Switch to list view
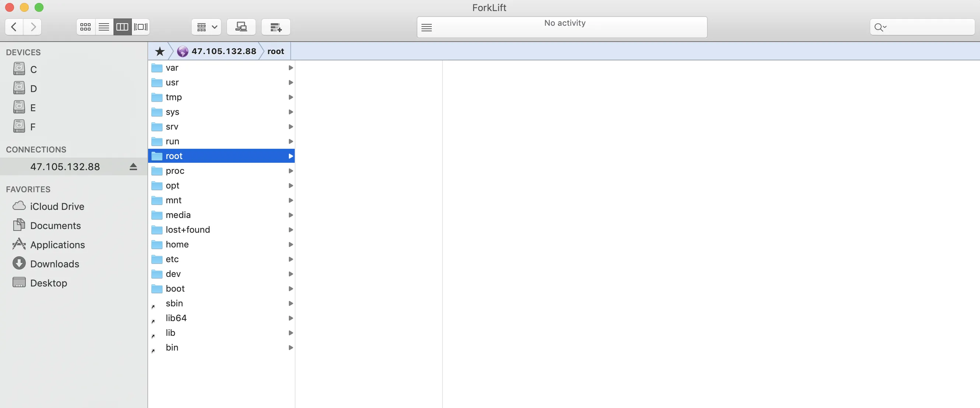The image size is (980, 408). tap(104, 27)
